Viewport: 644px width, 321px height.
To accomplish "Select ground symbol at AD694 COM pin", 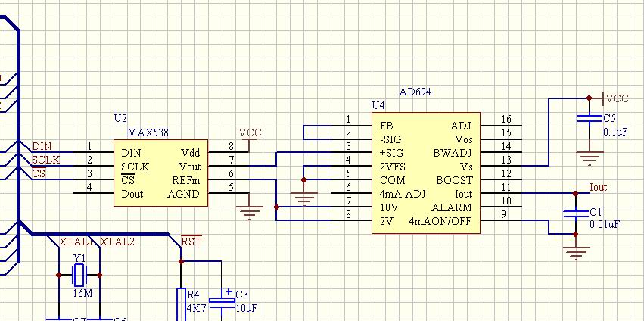I will tap(303, 199).
